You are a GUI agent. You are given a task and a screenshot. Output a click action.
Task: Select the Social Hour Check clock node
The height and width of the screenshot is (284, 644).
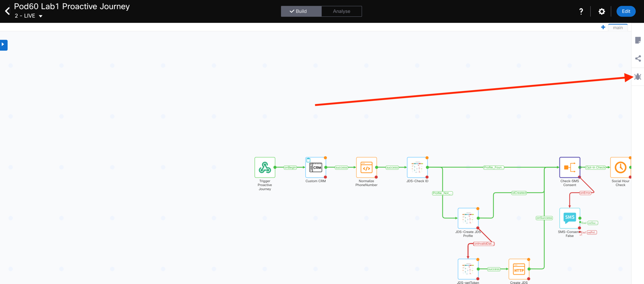click(620, 168)
